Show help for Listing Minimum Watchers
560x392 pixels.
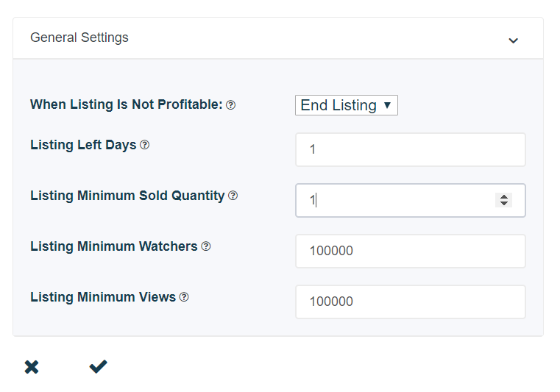pyautogui.click(x=206, y=246)
